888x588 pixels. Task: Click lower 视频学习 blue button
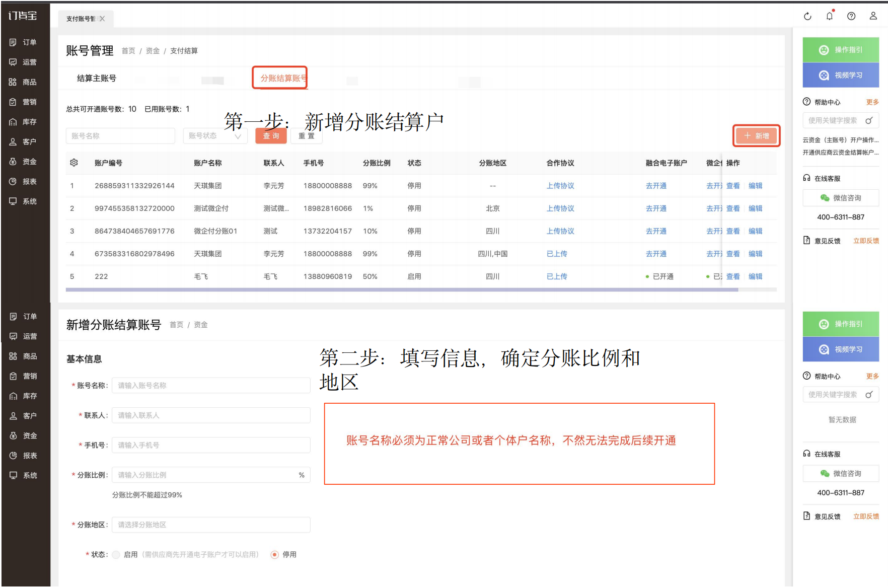(x=841, y=349)
